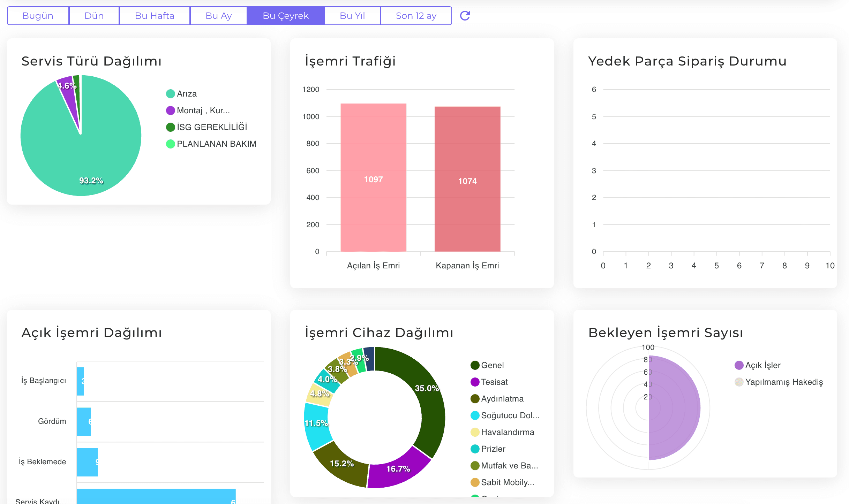Toggle Açık İşler legend item
The width and height of the screenshot is (849, 504).
tap(758, 365)
